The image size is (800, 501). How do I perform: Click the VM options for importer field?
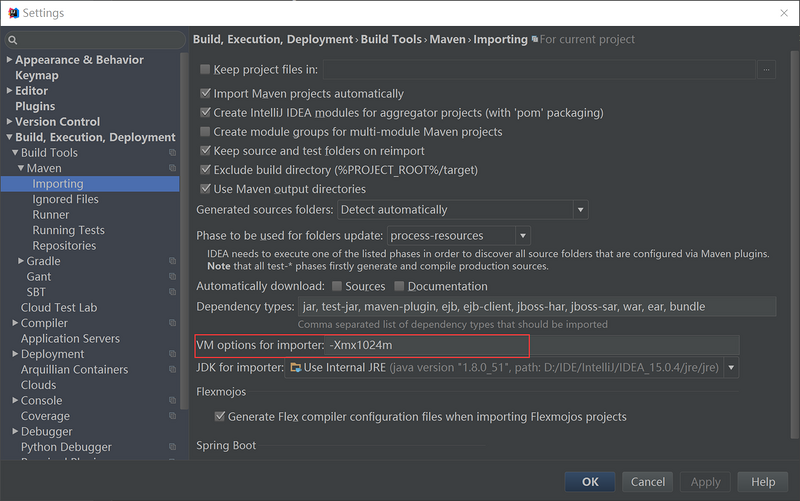click(530, 345)
